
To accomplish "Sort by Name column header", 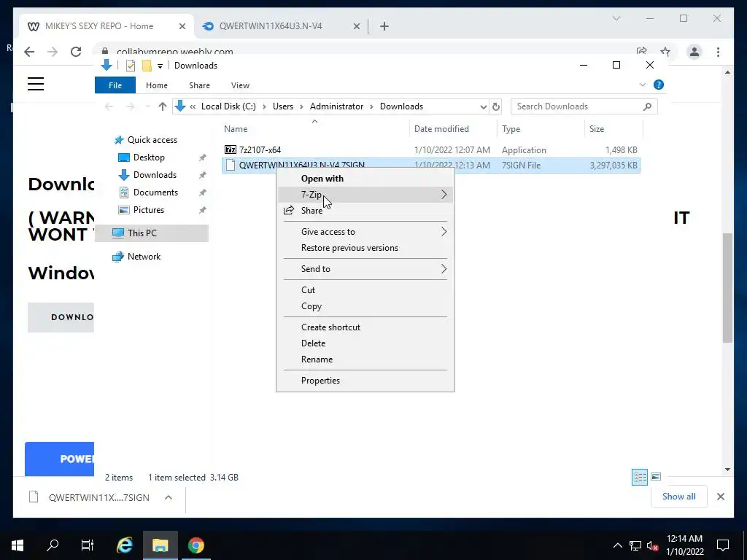I will pos(236,129).
